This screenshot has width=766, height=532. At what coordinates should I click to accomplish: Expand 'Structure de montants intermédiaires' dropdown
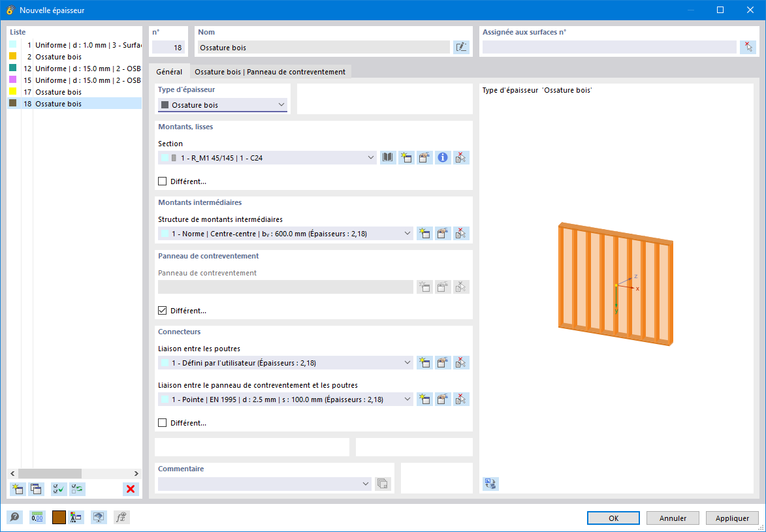[286, 234]
